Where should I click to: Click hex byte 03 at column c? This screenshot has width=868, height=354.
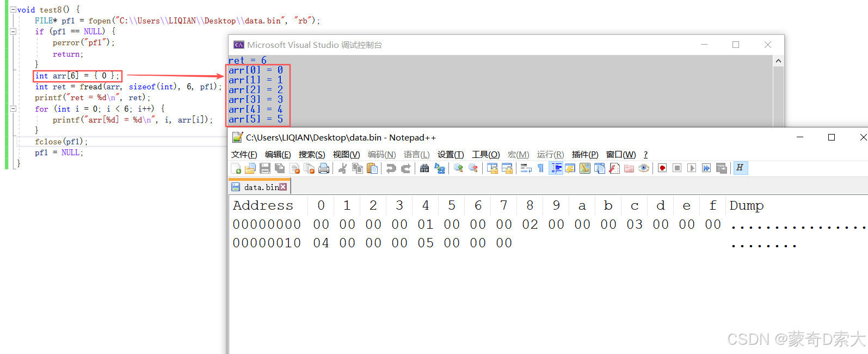[635, 224]
